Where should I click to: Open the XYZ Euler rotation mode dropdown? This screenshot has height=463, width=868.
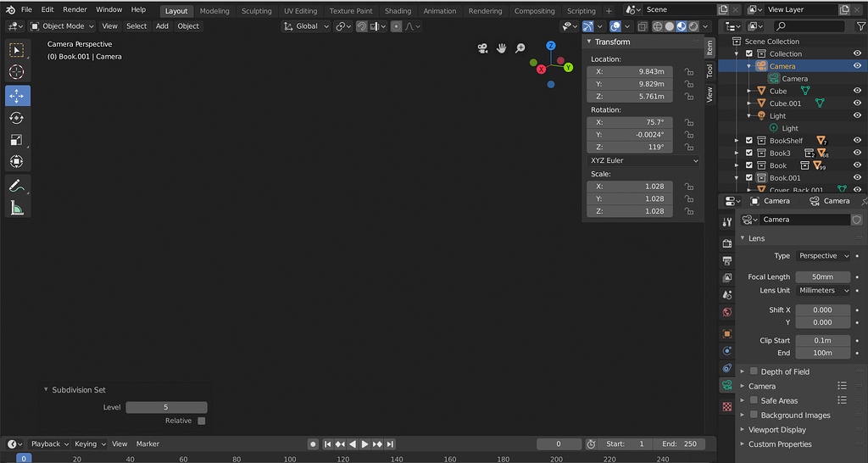click(643, 160)
